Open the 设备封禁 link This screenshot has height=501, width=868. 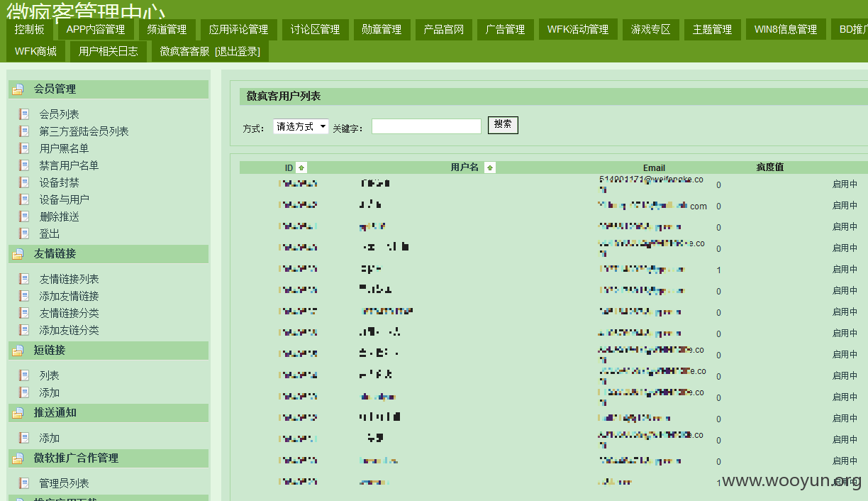tap(60, 182)
